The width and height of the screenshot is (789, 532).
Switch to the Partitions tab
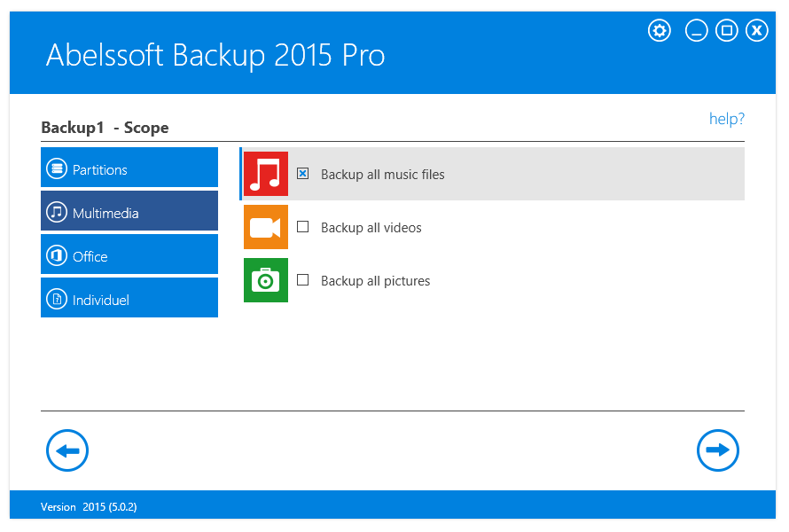pos(129,168)
